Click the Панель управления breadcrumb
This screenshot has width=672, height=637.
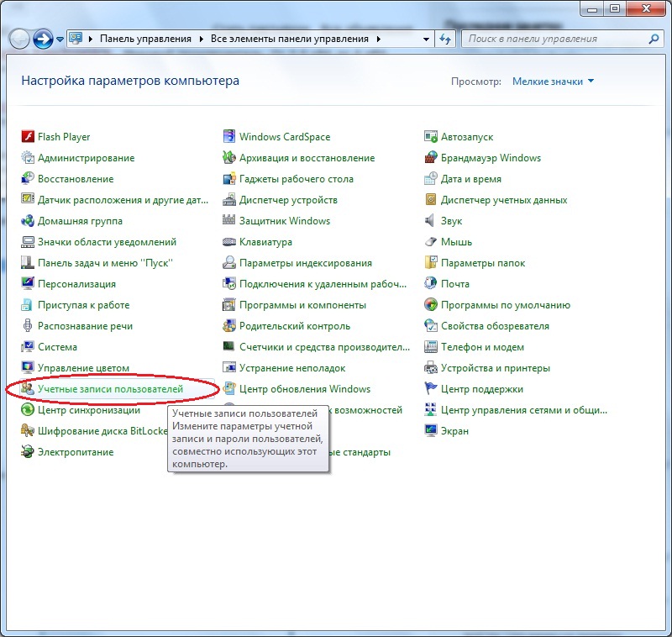[x=145, y=39]
